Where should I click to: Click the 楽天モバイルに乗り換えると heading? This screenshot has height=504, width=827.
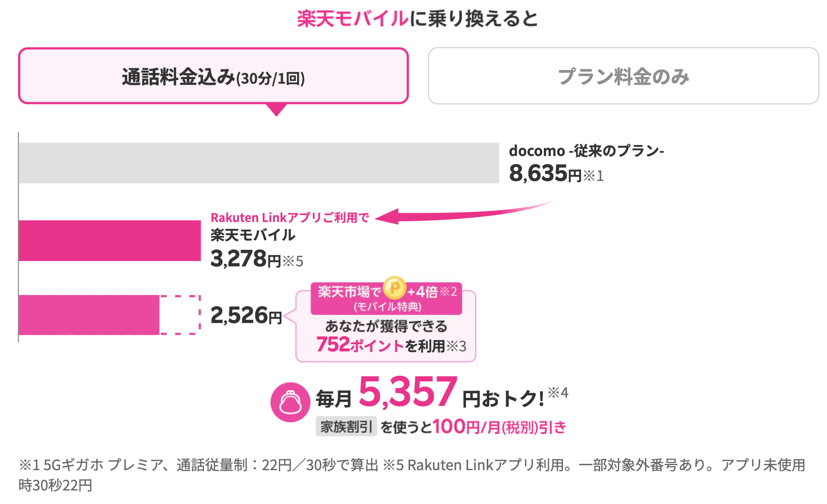point(417,19)
